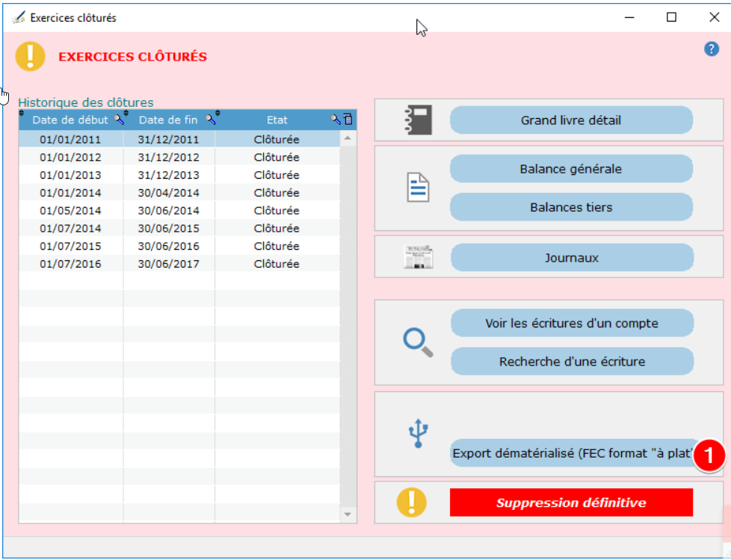Open the Balance générale report
The image size is (731, 560).
571,169
